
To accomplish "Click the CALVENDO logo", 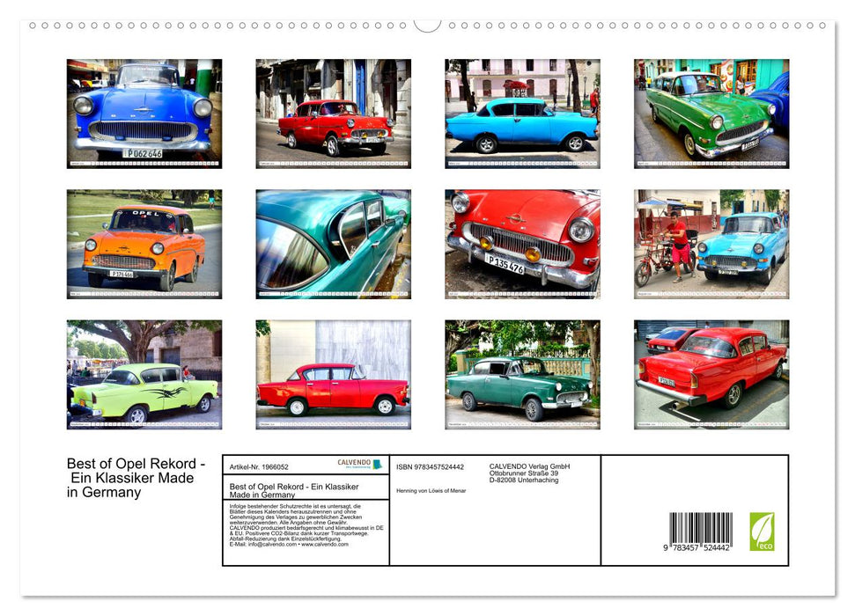I will 359,464.
